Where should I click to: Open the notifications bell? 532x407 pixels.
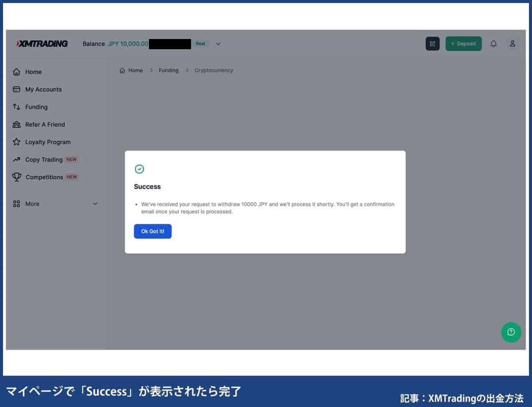click(x=493, y=43)
